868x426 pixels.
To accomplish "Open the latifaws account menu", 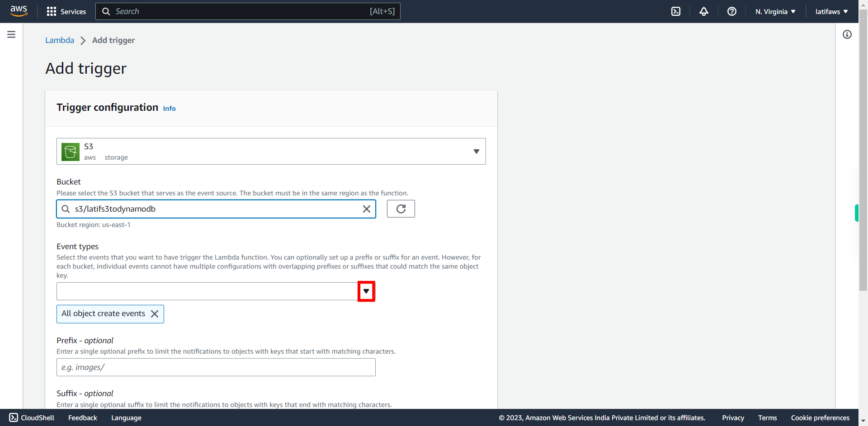I will 832,11.
